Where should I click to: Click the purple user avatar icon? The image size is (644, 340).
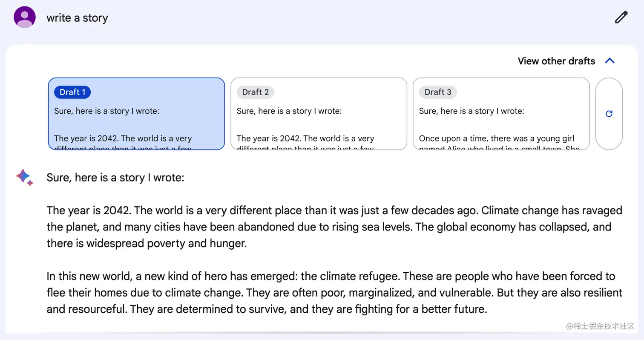tap(25, 17)
